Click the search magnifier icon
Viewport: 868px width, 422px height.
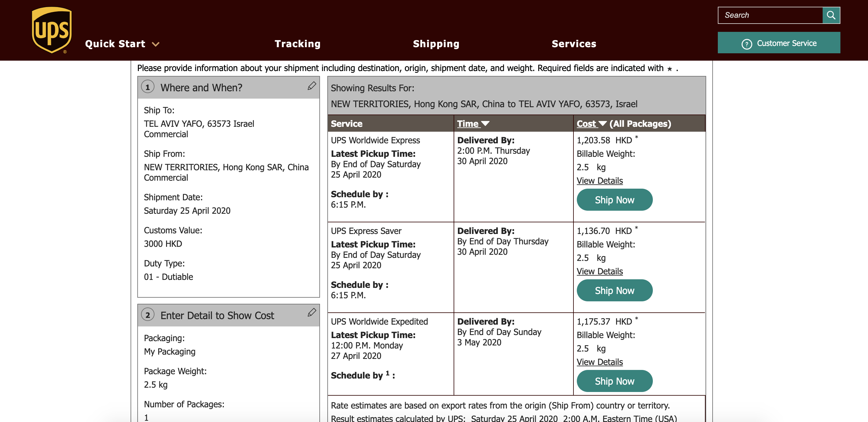click(x=831, y=15)
